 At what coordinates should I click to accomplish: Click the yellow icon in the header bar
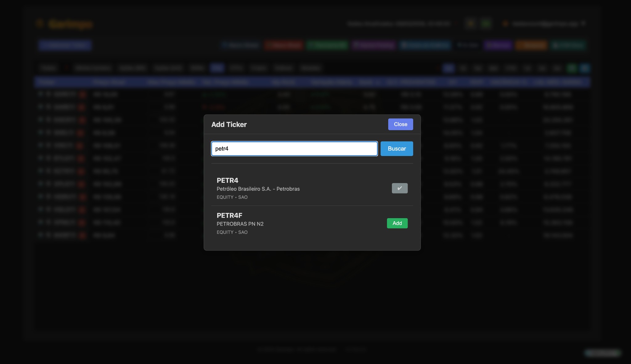point(470,23)
